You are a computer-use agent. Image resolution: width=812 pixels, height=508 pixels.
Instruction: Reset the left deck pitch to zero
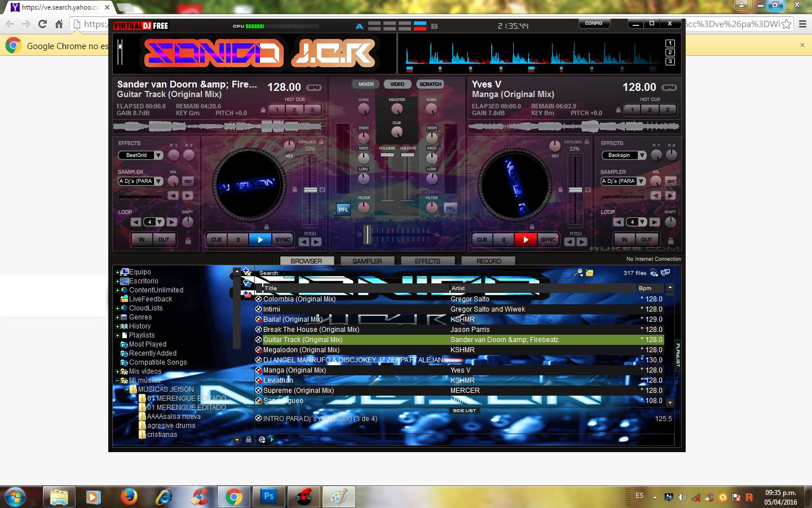click(x=322, y=190)
